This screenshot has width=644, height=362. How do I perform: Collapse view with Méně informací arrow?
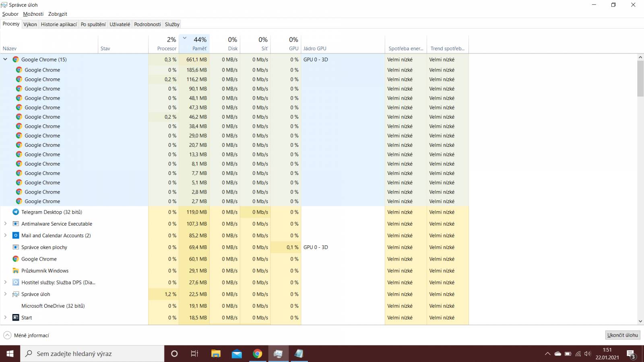(7, 335)
